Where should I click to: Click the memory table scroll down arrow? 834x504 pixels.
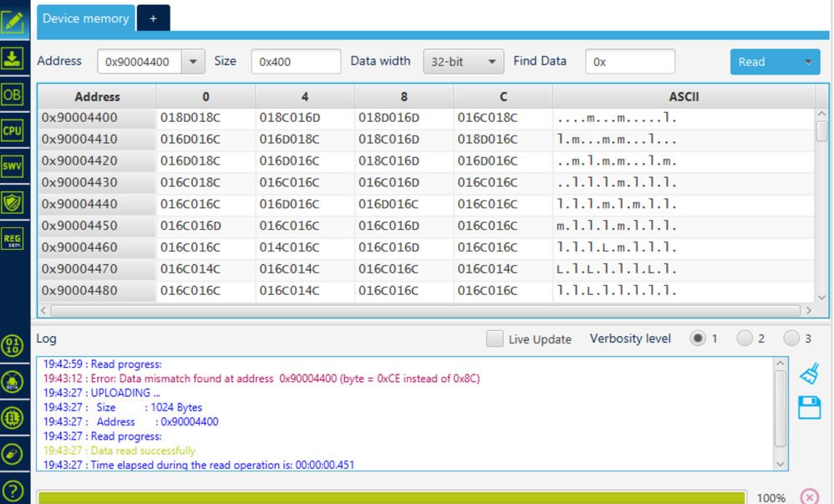(821, 298)
